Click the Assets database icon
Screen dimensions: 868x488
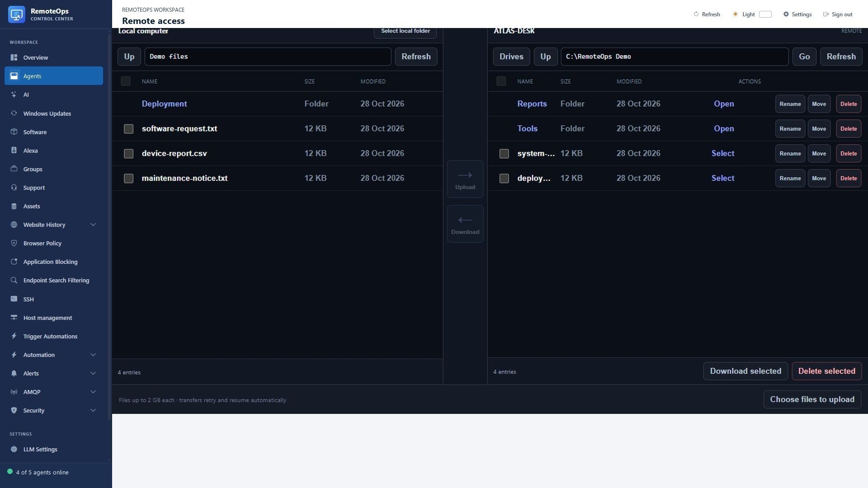coord(14,206)
